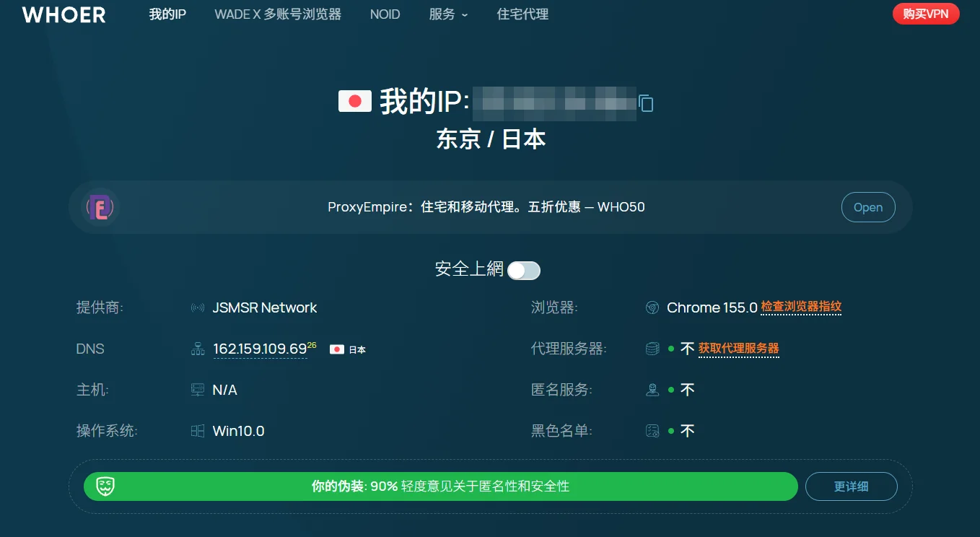
Task: Open the 获取代理服务器 link
Action: point(738,349)
